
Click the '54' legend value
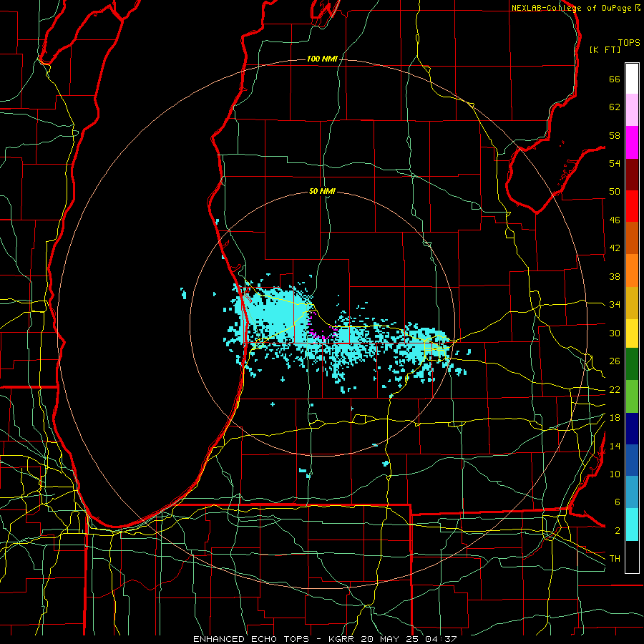point(615,163)
